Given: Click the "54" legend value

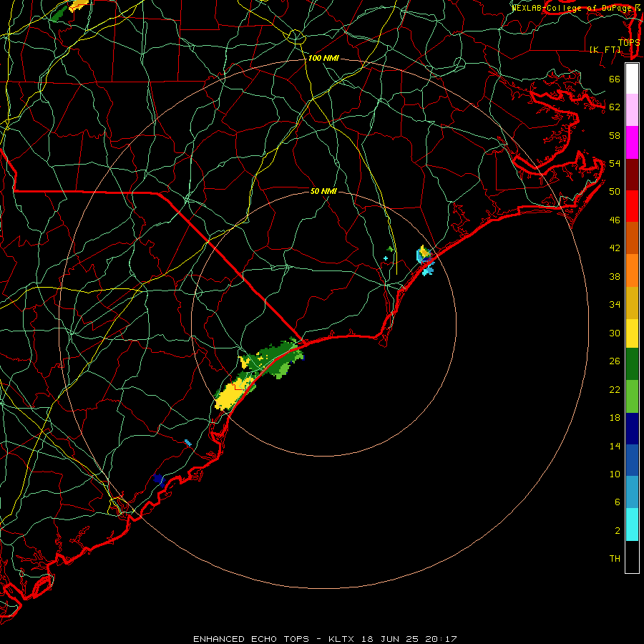Looking at the screenshot, I should 615,163.
